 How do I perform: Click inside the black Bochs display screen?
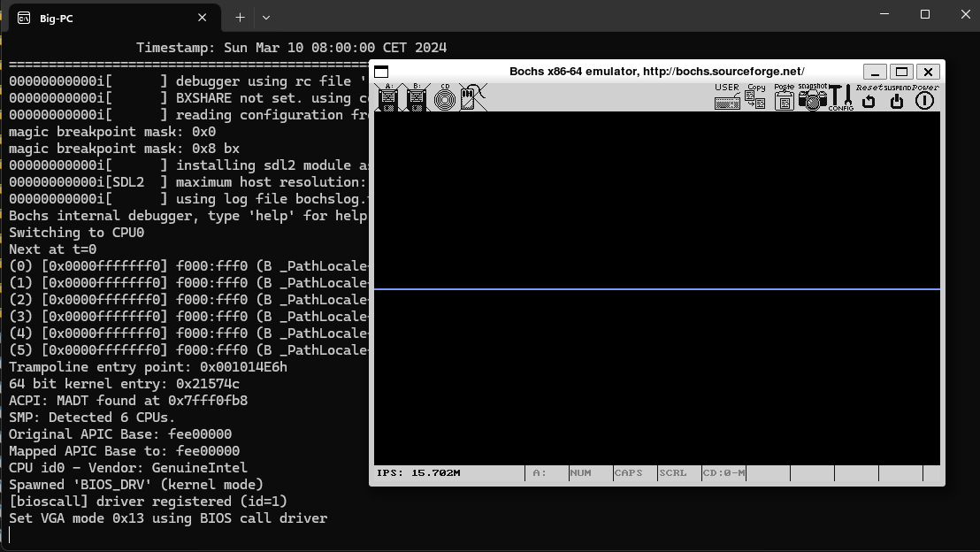click(x=657, y=288)
